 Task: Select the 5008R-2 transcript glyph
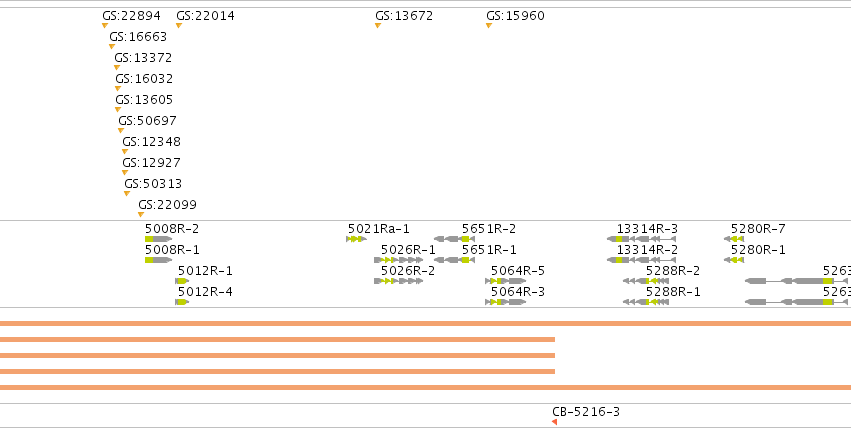pyautogui.click(x=158, y=239)
